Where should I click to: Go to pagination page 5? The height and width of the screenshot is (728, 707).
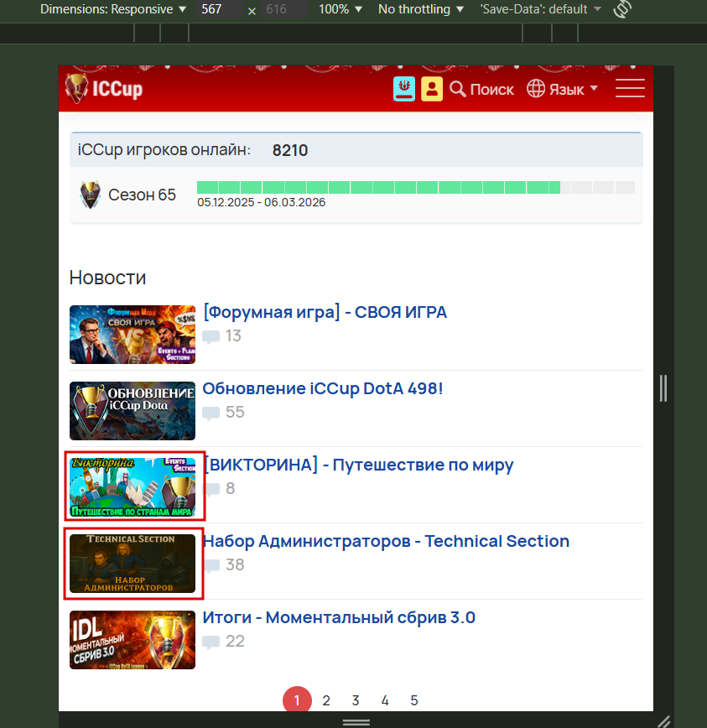[x=414, y=700]
